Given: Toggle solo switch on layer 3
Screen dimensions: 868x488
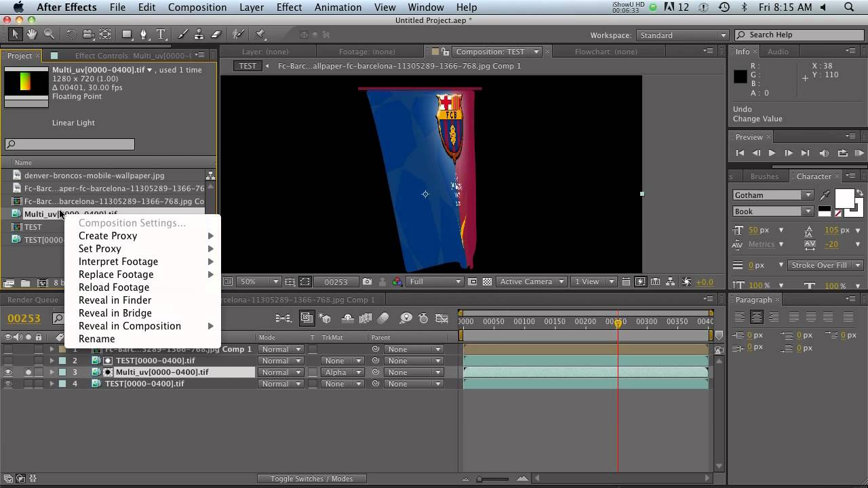Looking at the screenshot, I should [28, 372].
